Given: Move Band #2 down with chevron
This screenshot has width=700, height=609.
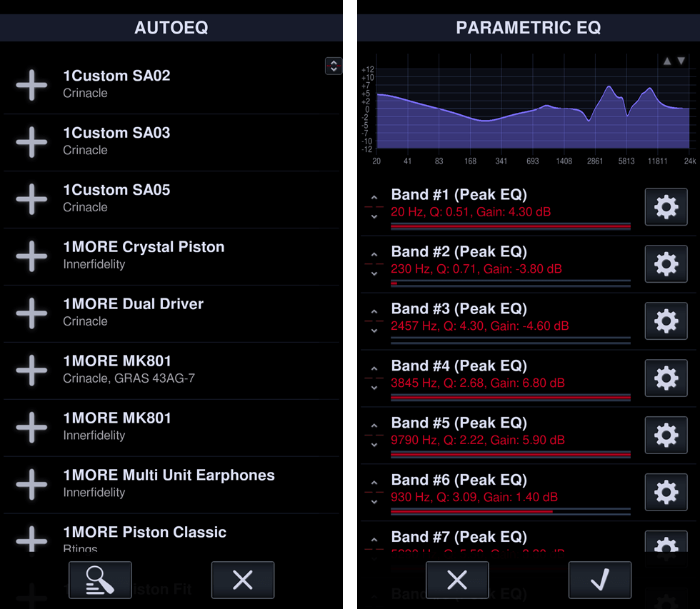Looking at the screenshot, I should 374,274.
